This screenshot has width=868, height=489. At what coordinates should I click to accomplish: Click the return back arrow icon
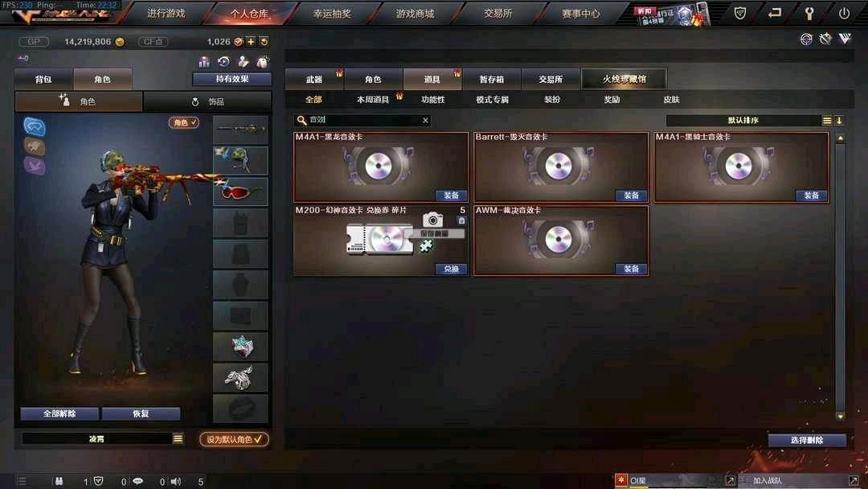tap(775, 13)
